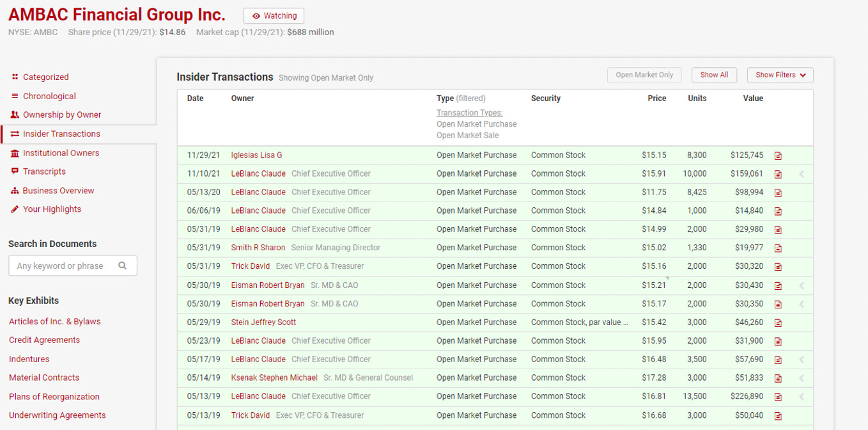Open Categorized view

pyautogui.click(x=45, y=77)
